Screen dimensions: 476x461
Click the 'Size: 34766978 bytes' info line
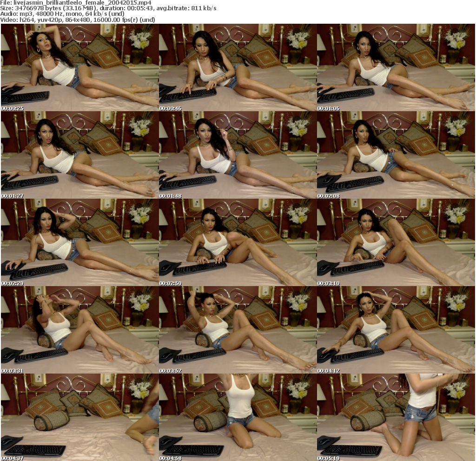pos(108,8)
